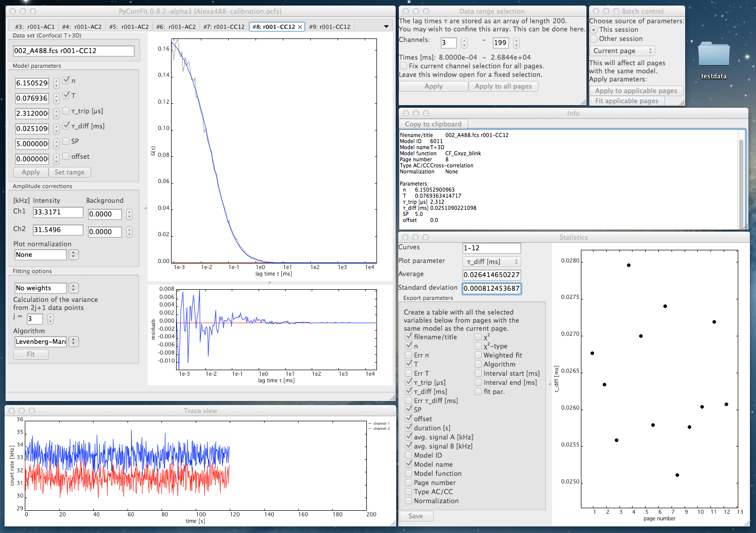Enable the χ² export checkbox
The width and height of the screenshot is (756, 533).
pyautogui.click(x=478, y=337)
